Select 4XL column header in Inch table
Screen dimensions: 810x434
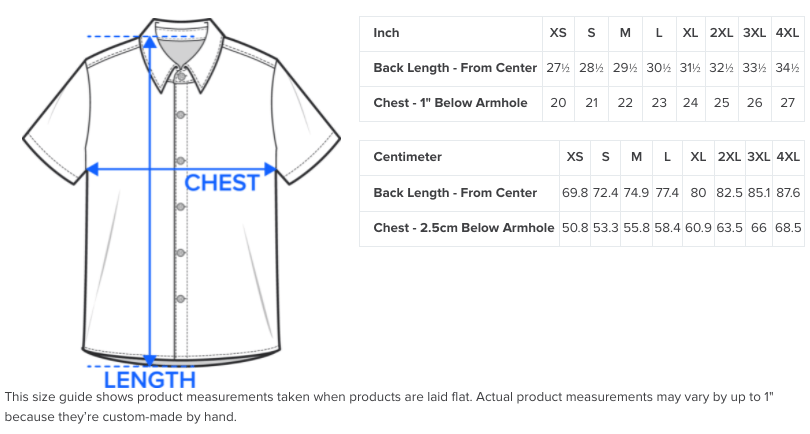(x=787, y=33)
